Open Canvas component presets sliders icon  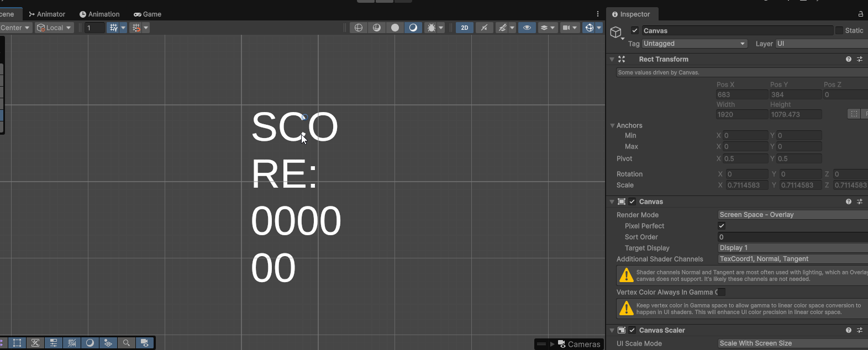(860, 201)
